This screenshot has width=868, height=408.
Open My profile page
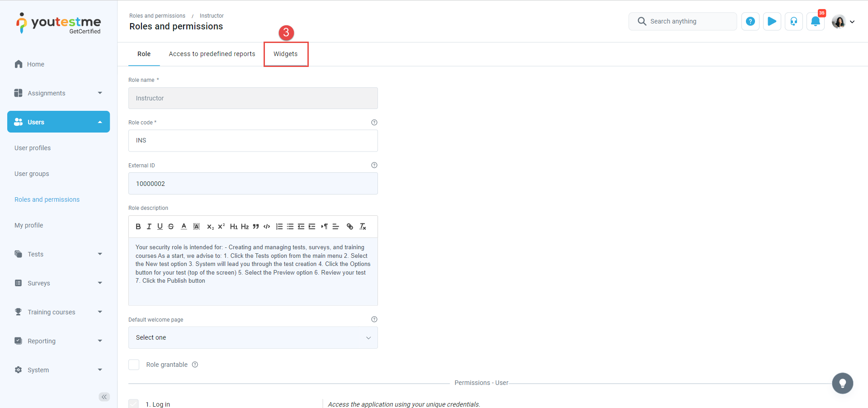point(29,225)
